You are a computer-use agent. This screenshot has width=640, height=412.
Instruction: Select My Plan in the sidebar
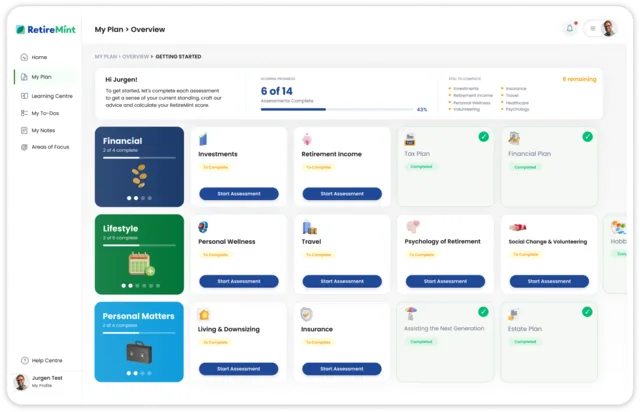[44, 77]
